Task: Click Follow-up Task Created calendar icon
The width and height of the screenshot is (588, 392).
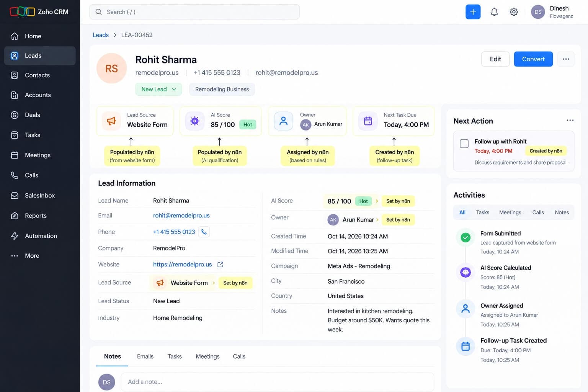Action: click(x=465, y=346)
